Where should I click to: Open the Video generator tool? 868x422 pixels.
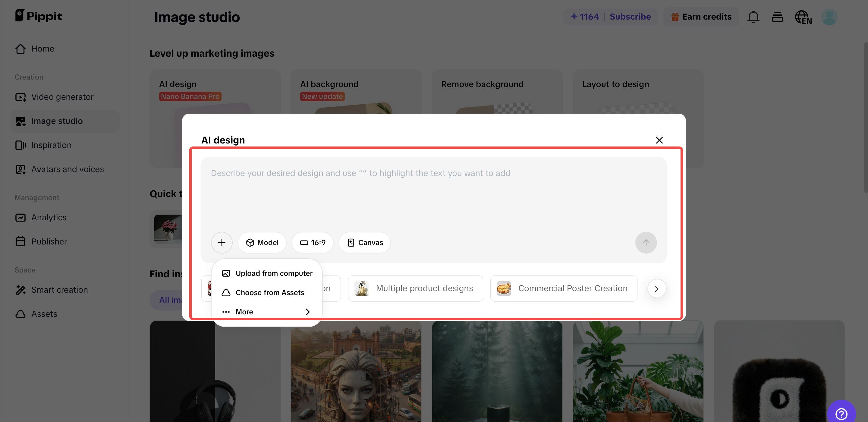(62, 97)
